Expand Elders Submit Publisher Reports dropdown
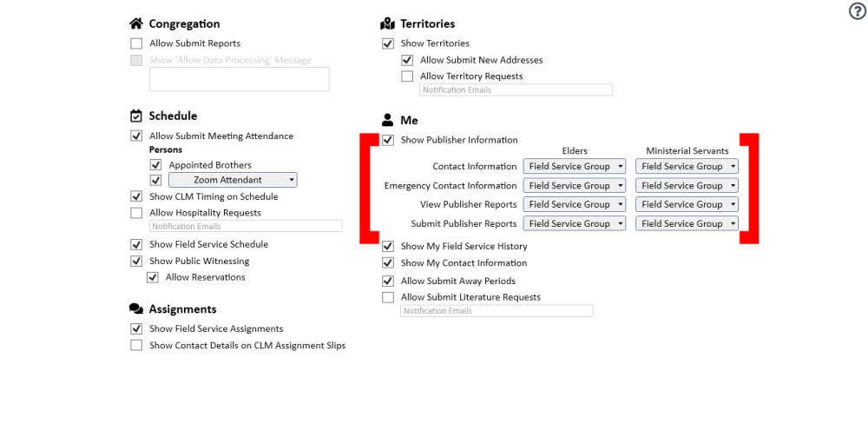Screen dimensions: 868x431 point(575,223)
